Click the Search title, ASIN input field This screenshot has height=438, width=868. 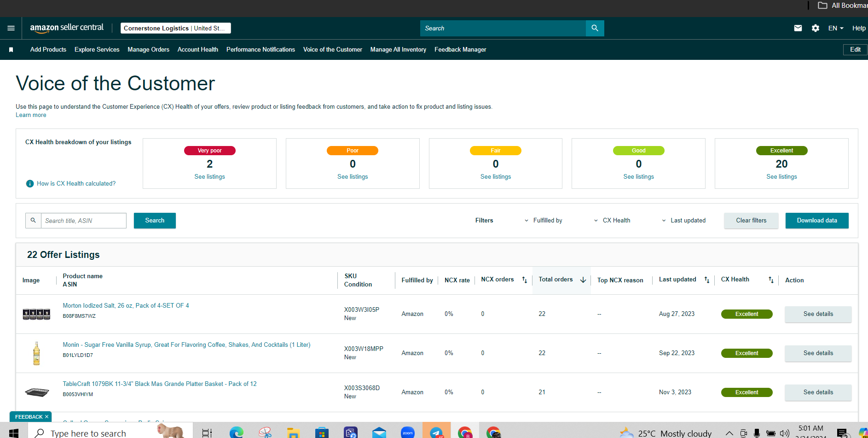point(83,221)
